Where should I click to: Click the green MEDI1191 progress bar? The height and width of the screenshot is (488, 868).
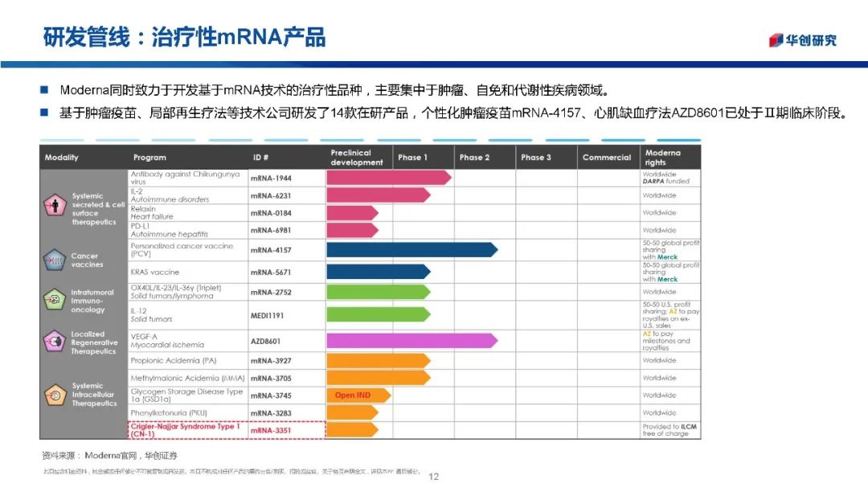376,315
